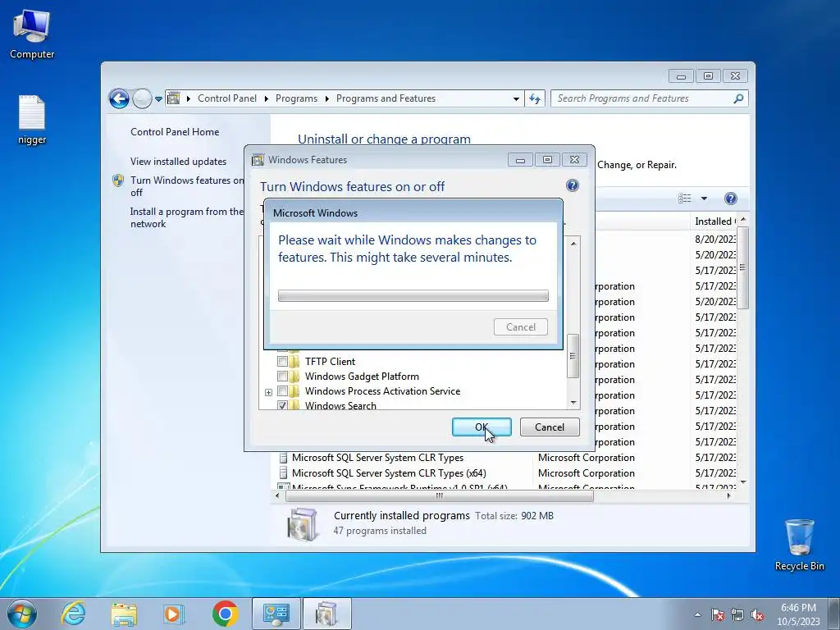Click Cancel in the Windows Features dialog
This screenshot has width=840, height=630.
point(550,427)
